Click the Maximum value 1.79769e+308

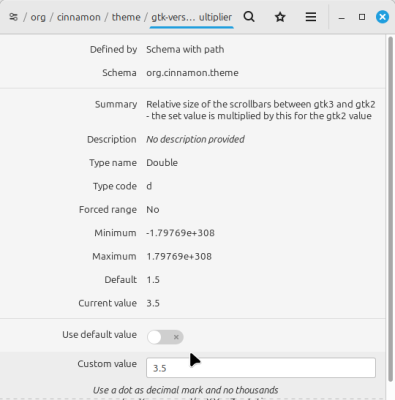pos(179,256)
